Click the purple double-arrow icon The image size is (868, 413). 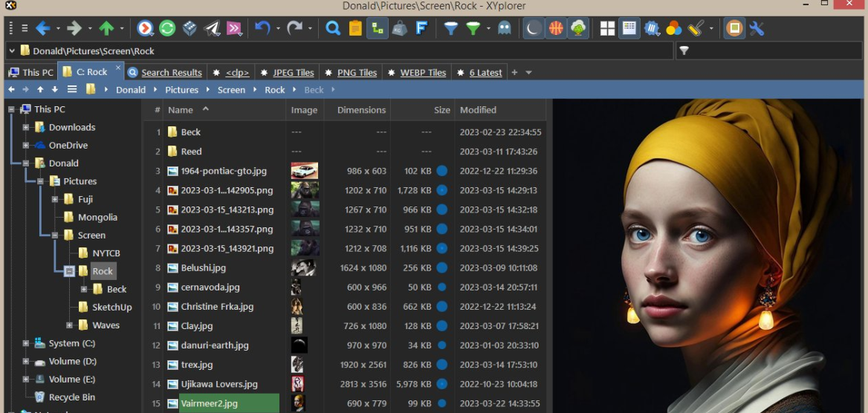pos(235,28)
